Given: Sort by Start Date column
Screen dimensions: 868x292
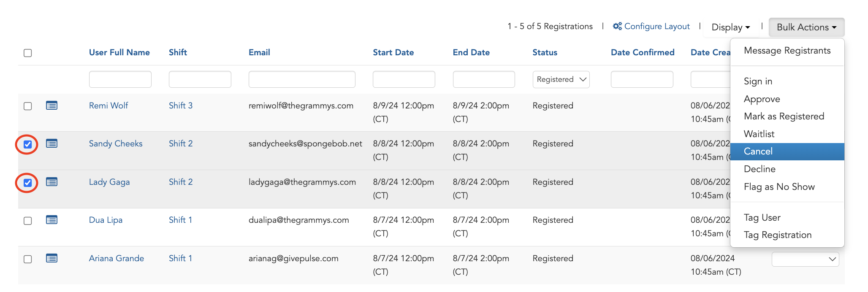Looking at the screenshot, I should click(x=393, y=52).
